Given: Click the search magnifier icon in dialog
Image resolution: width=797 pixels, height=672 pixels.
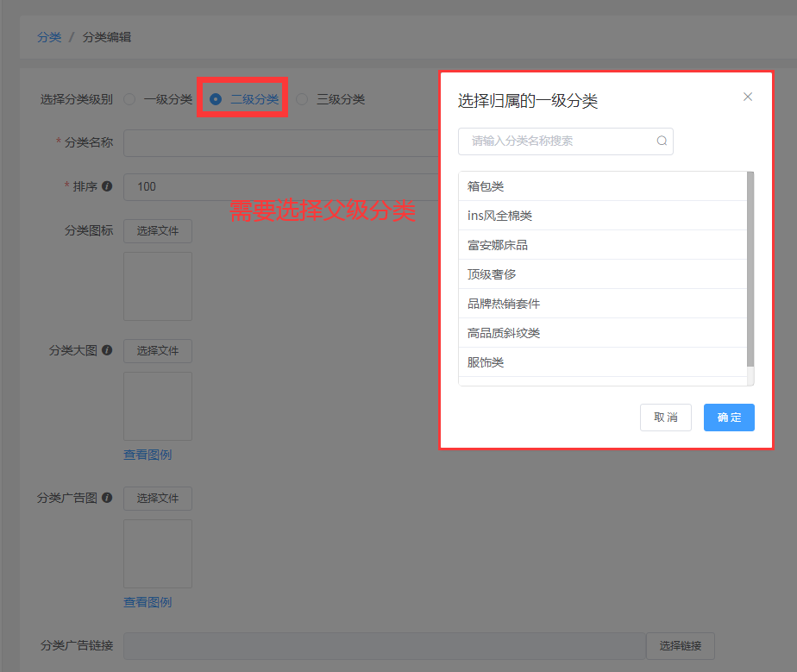Looking at the screenshot, I should pos(662,141).
